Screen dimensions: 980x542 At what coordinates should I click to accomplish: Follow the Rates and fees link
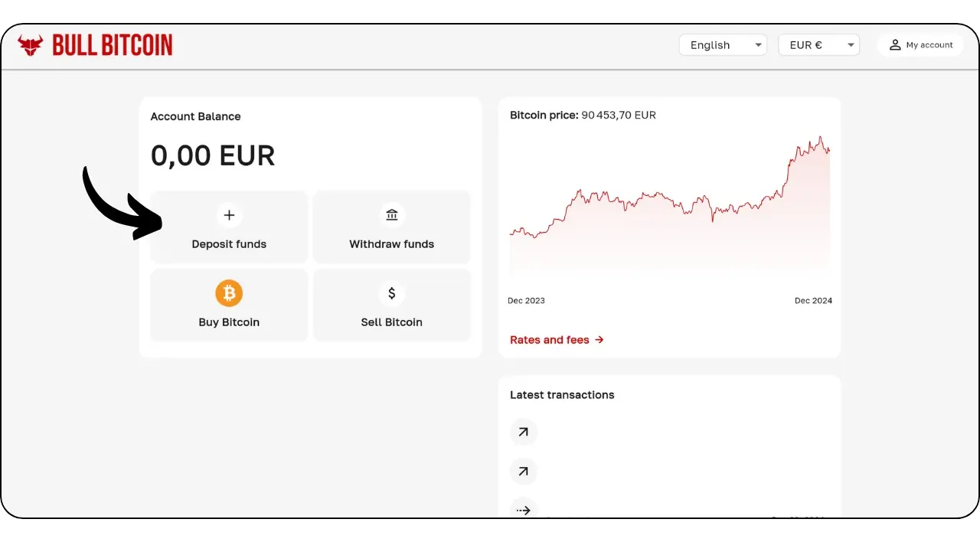[x=557, y=340]
